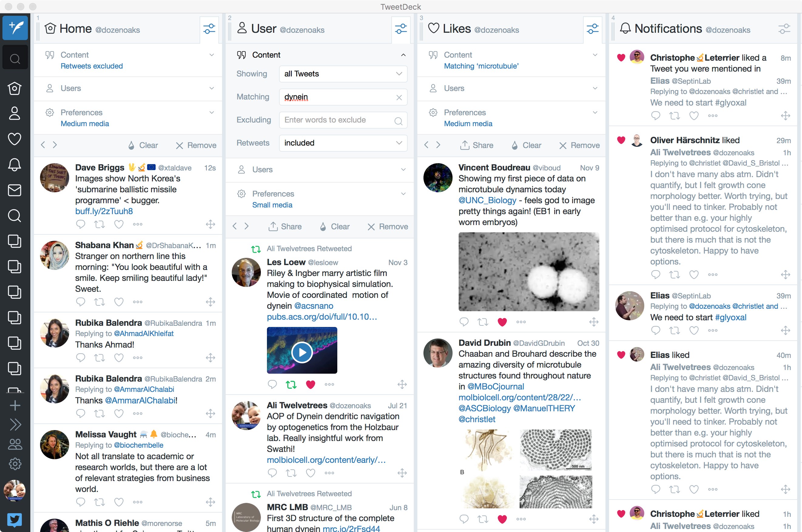This screenshot has width=802, height=532.
Task: Open Messages envelope icon in sidebar
Action: [15, 190]
